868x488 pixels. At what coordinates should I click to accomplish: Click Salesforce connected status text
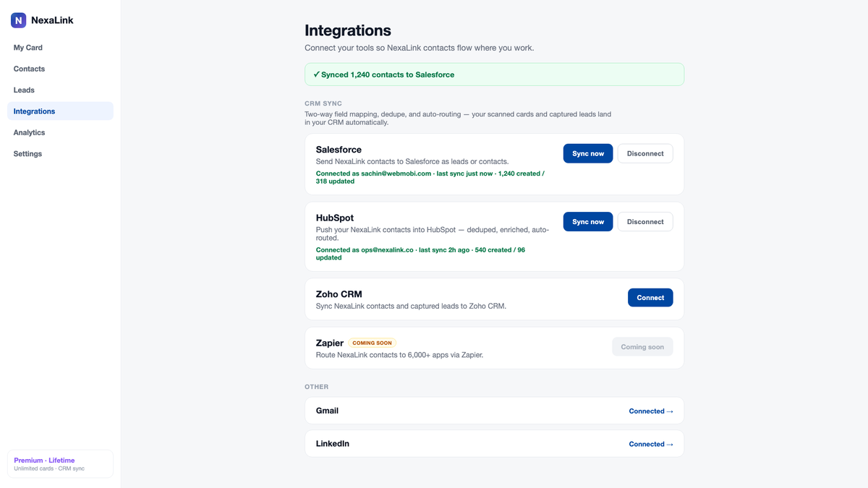coord(430,178)
